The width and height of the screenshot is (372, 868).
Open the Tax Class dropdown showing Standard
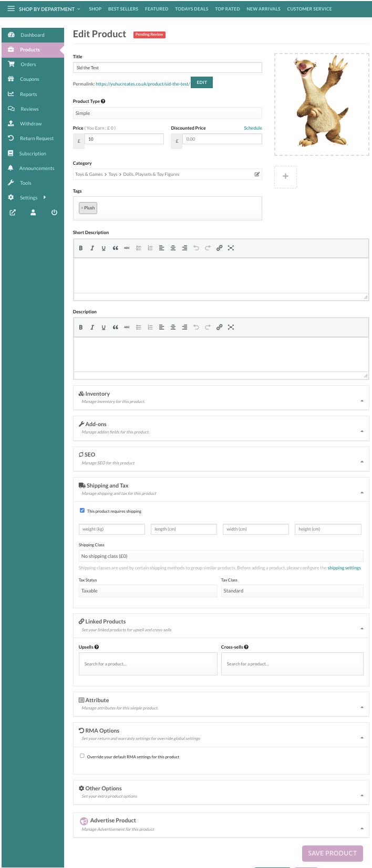[x=292, y=591]
